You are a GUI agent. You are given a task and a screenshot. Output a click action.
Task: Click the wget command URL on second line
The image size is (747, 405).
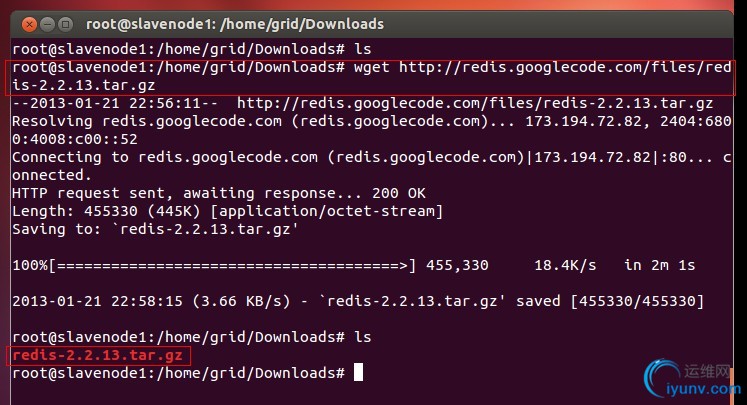pos(565,67)
